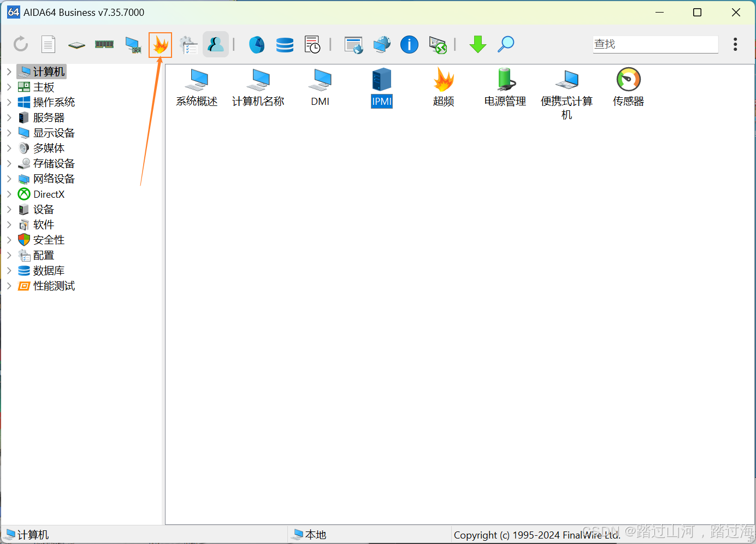Click the CPU chip toolbar icon
756x544 pixels.
[76, 45]
